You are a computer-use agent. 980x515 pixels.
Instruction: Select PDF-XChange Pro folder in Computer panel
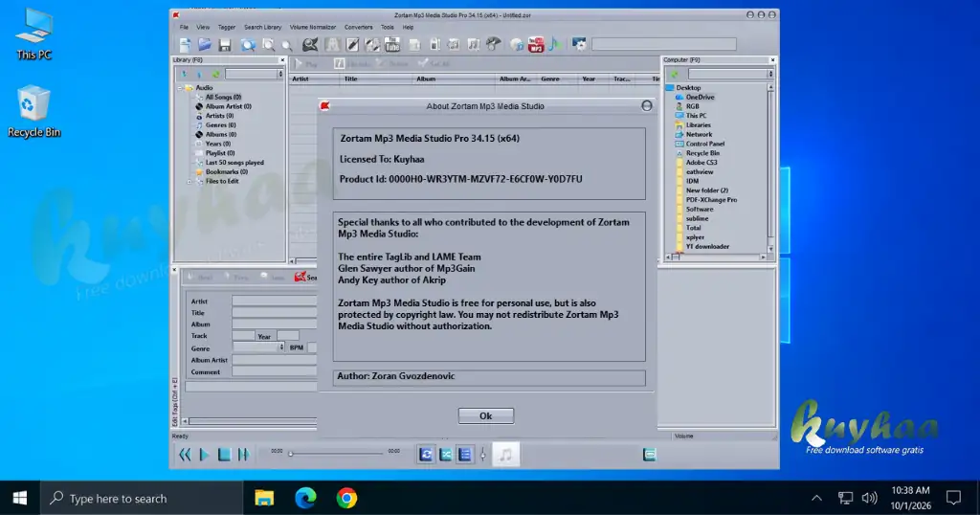pos(711,200)
